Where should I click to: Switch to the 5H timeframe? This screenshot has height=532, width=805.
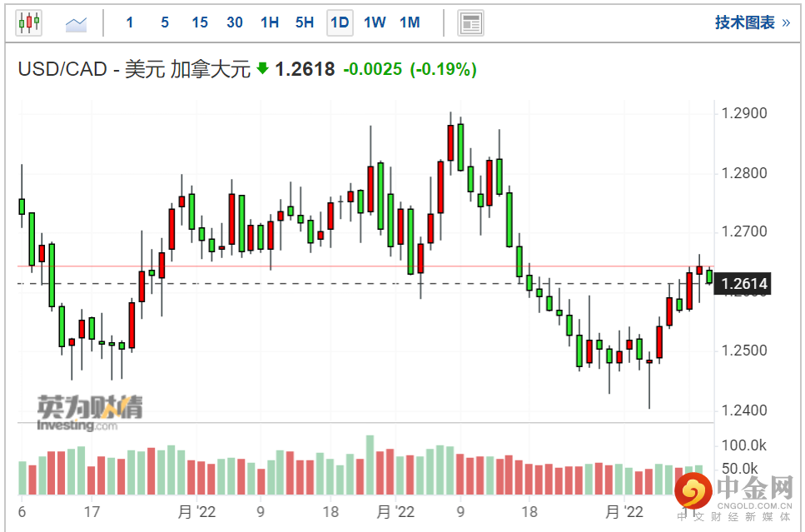point(305,22)
